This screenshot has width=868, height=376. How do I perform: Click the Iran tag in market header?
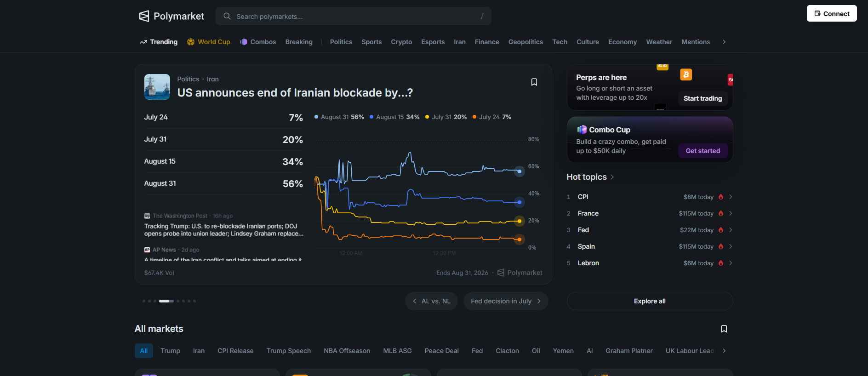click(x=212, y=79)
